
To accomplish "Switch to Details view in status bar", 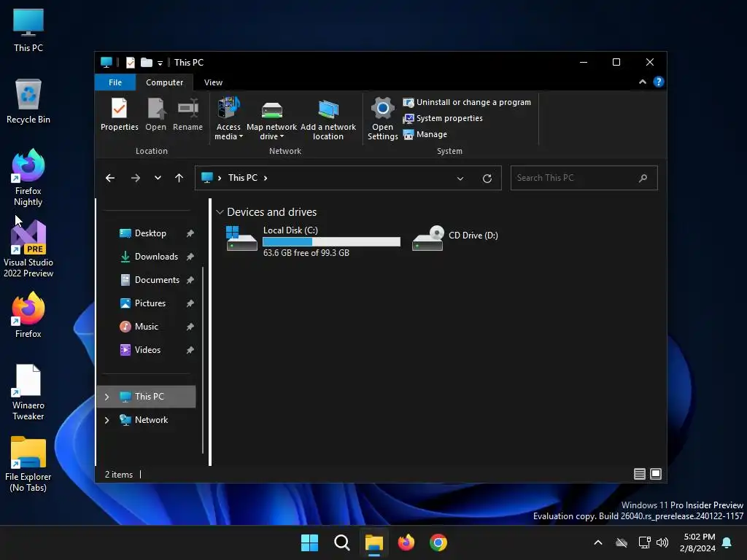I will click(x=639, y=474).
